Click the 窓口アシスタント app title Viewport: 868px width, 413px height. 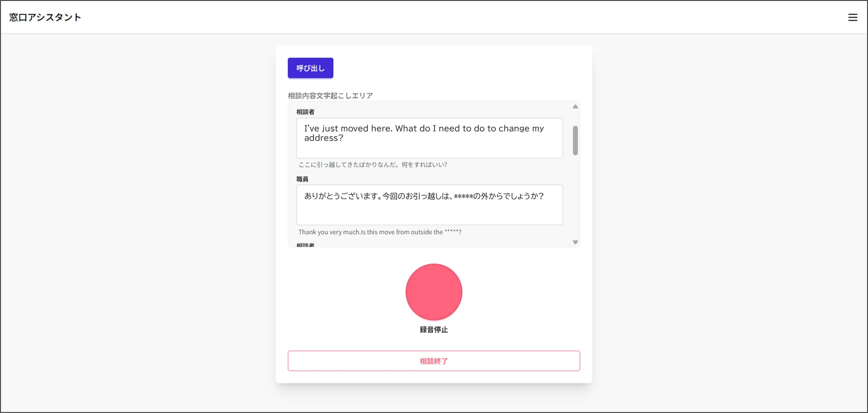coord(45,17)
